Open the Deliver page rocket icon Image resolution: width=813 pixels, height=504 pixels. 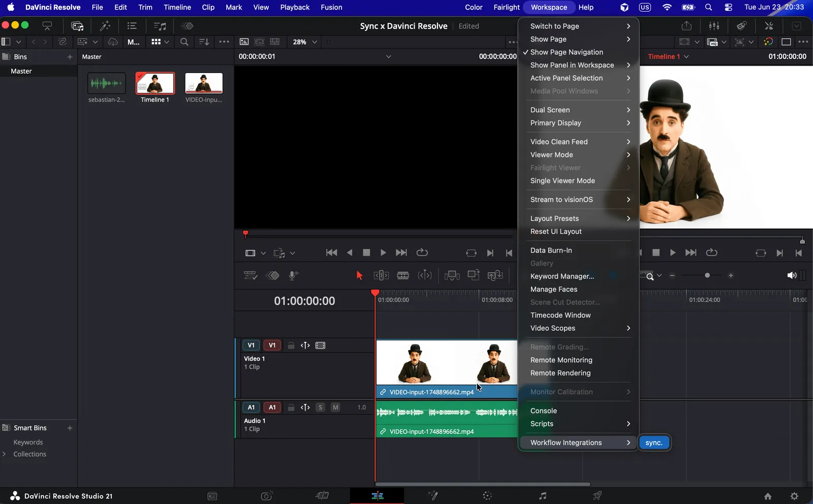tap(598, 496)
